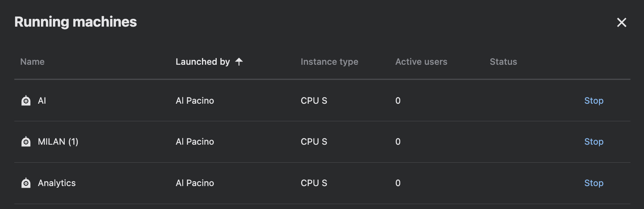This screenshot has width=644, height=209.
Task: Sort by Active users column header
Action: click(x=421, y=61)
